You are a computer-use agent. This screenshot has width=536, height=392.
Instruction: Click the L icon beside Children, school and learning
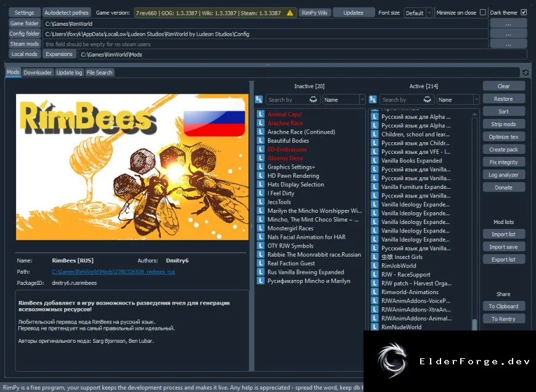tap(375, 134)
